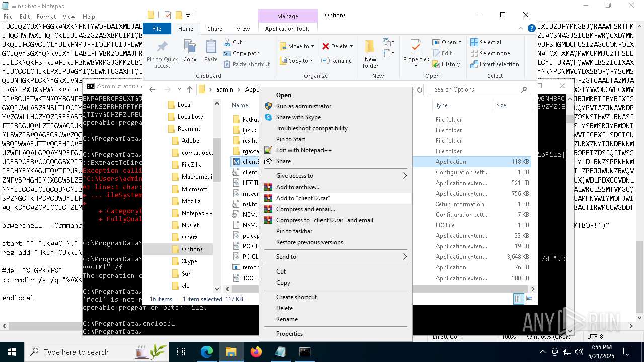Choose Create shortcut in context menu
This screenshot has height=362, width=644.
pyautogui.click(x=336, y=297)
